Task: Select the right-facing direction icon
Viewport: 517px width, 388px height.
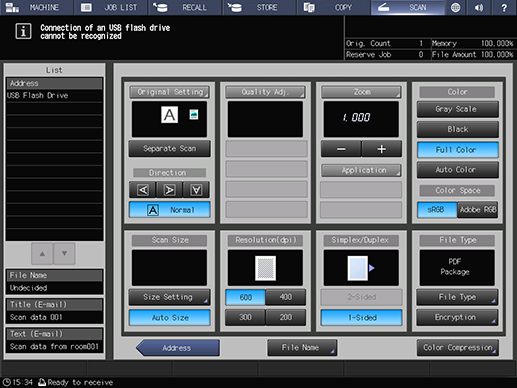Action: [x=169, y=190]
